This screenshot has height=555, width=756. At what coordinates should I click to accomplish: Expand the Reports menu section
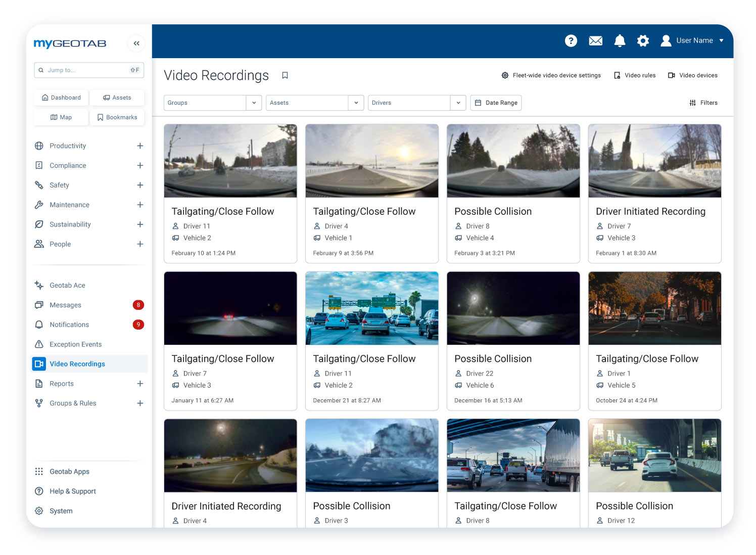(x=140, y=384)
